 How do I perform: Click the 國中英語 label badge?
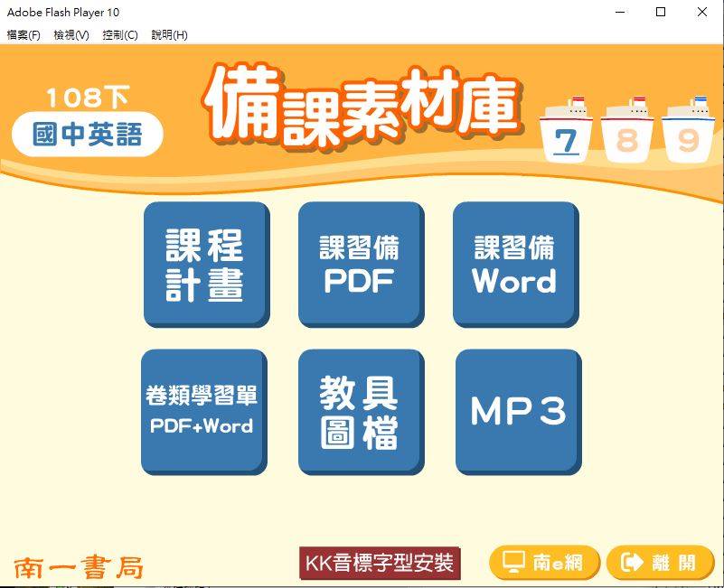tap(88, 135)
